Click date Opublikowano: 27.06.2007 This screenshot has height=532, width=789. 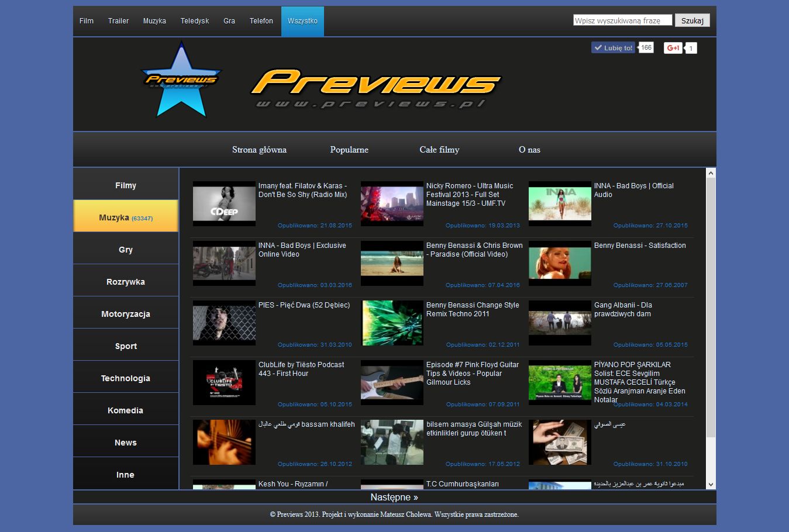[x=650, y=285]
